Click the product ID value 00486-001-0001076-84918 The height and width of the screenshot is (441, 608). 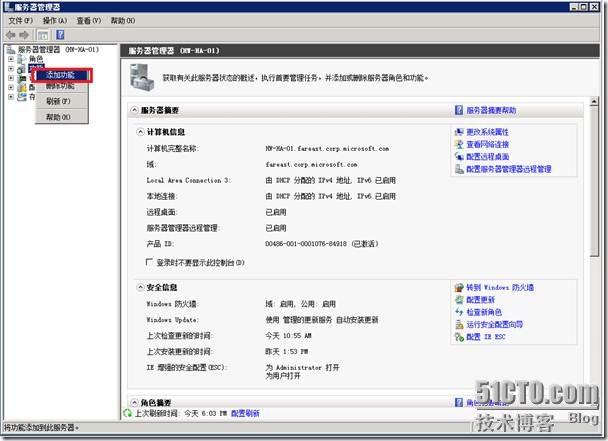[306, 244]
